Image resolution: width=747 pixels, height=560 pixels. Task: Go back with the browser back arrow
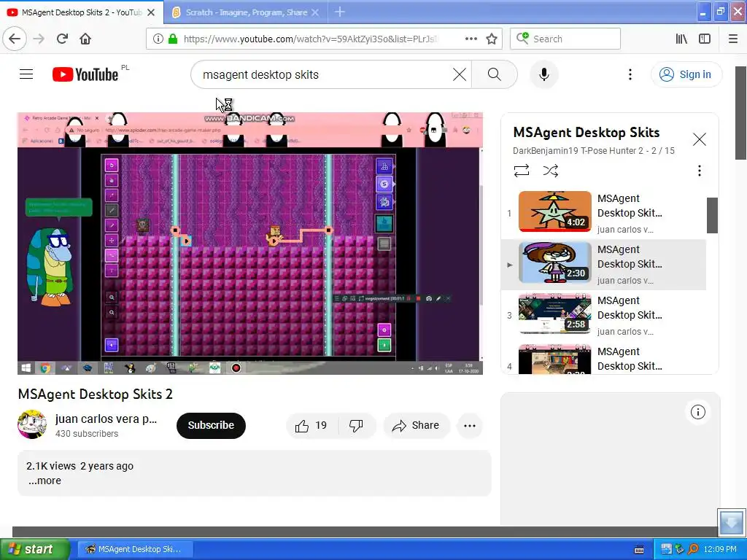pos(15,39)
